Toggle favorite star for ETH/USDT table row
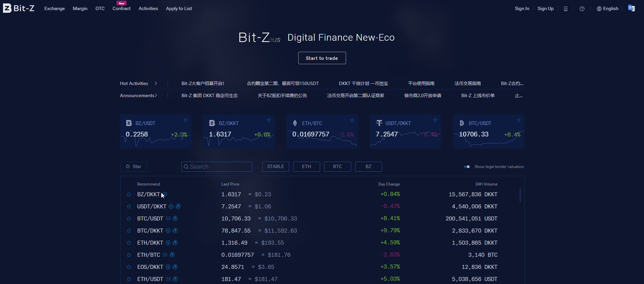 click(x=129, y=279)
